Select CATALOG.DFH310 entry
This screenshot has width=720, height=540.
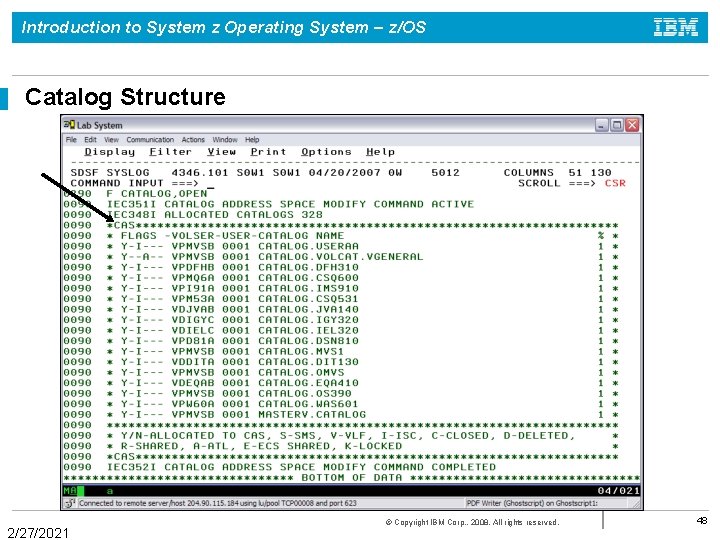coord(308,268)
